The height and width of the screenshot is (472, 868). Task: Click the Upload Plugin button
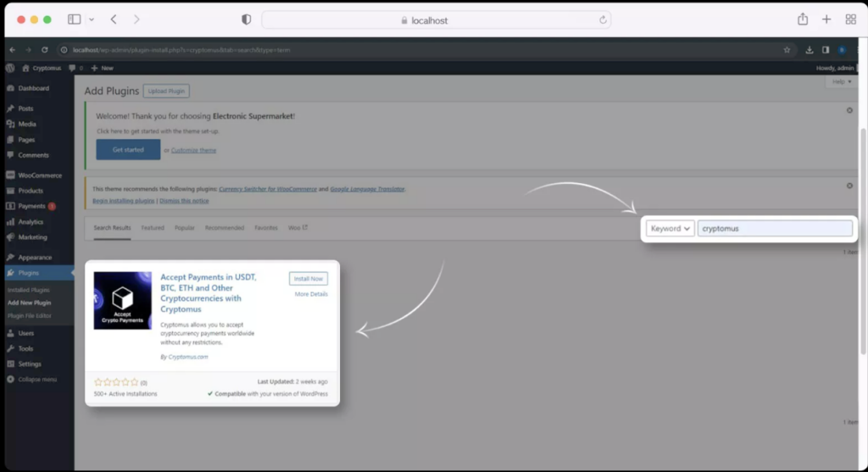166,91
